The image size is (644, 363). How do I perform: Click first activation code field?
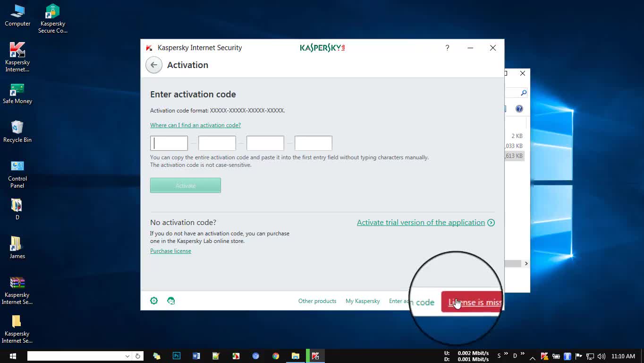click(169, 143)
